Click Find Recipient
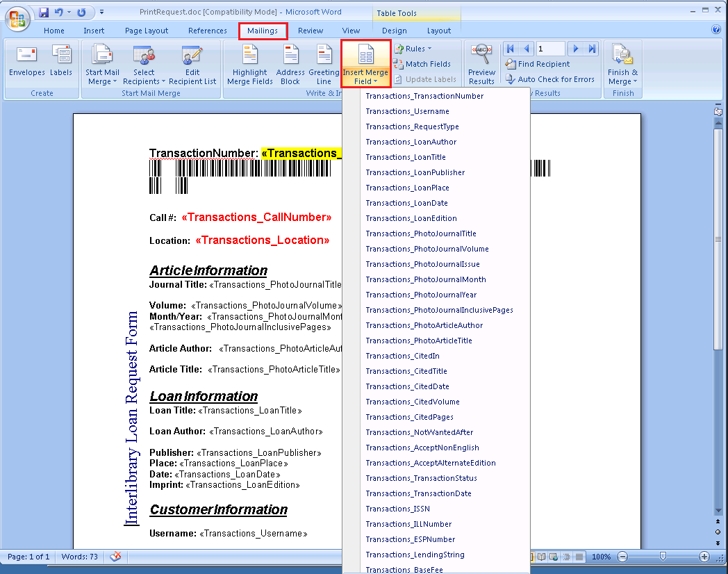 [x=538, y=64]
